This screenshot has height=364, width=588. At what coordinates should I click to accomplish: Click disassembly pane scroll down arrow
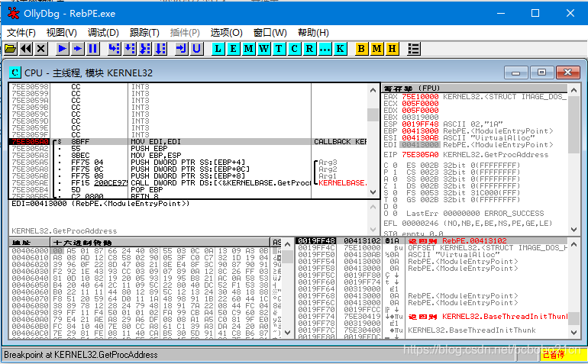373,192
